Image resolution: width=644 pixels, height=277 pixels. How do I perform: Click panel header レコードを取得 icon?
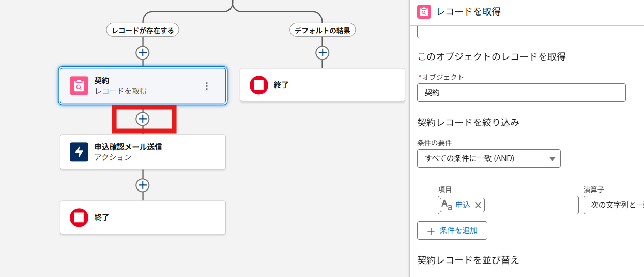click(424, 11)
